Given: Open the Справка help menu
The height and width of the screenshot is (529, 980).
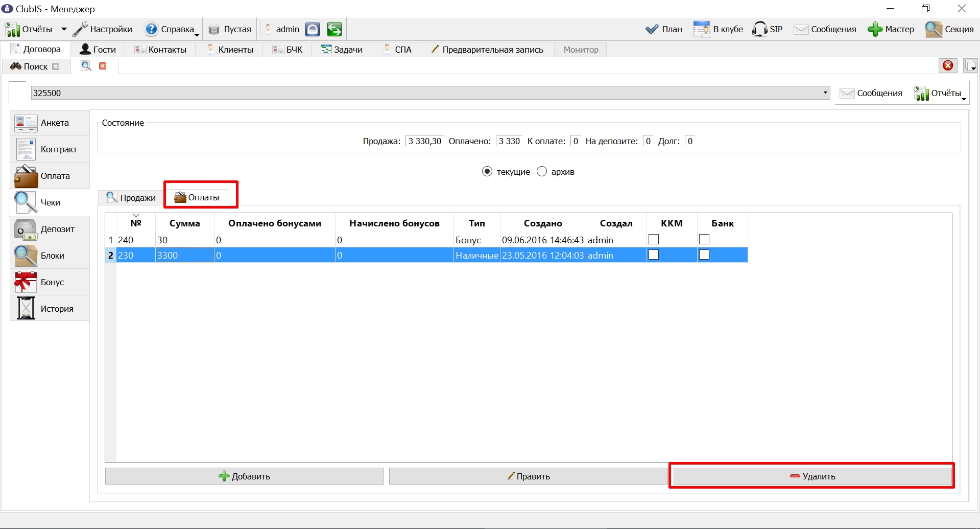Looking at the screenshot, I should 171,29.
